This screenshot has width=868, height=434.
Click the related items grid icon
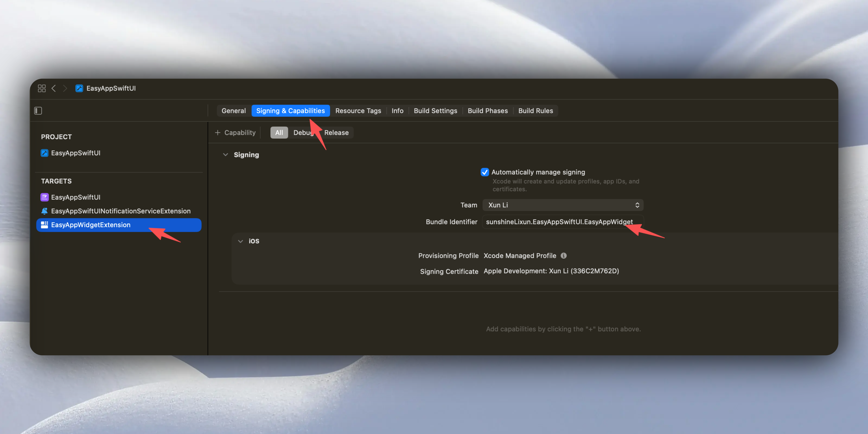tap(42, 88)
